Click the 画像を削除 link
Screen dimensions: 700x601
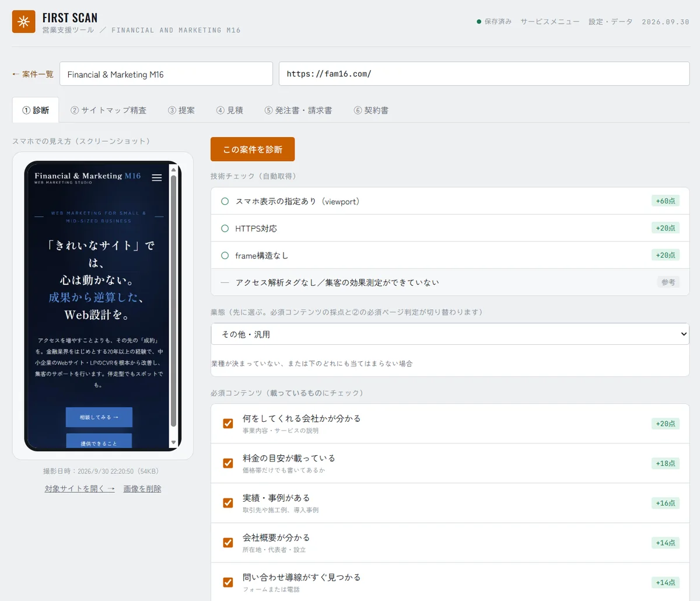pyautogui.click(x=142, y=488)
